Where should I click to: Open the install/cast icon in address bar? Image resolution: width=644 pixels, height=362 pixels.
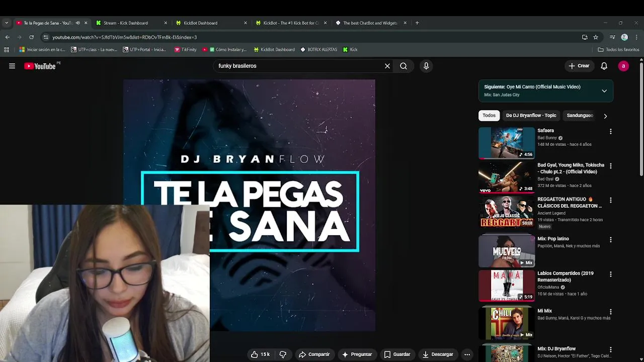[x=585, y=37]
